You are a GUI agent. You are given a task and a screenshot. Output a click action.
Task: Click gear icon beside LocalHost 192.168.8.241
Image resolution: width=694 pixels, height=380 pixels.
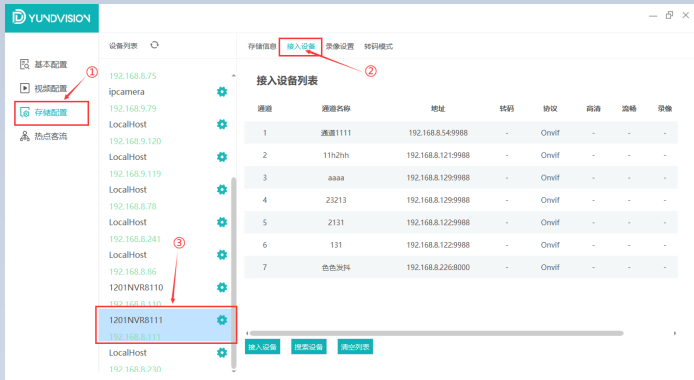[222, 222]
